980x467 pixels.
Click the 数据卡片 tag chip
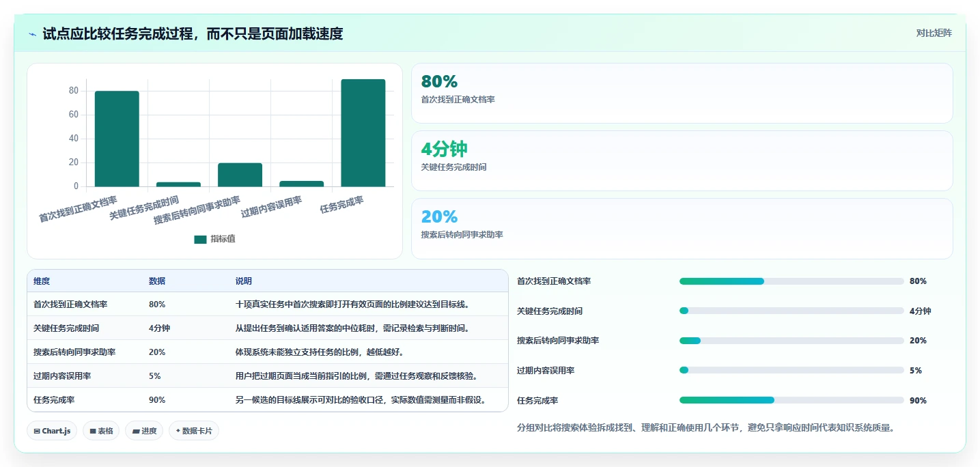point(194,431)
